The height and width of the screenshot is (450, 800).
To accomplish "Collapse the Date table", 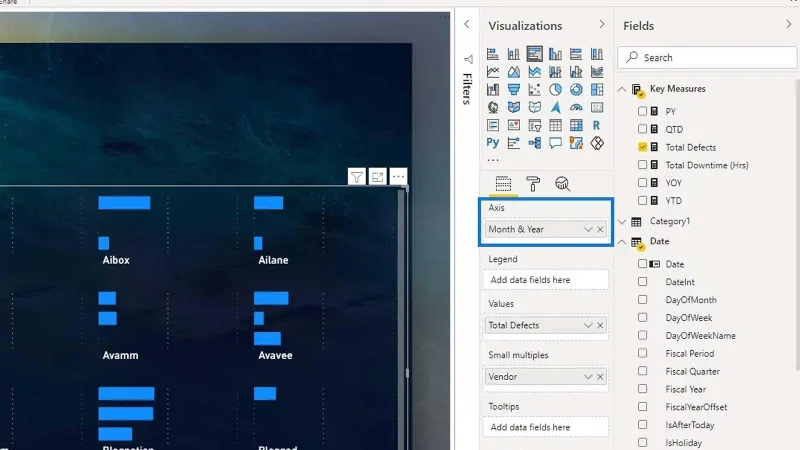I will (621, 242).
